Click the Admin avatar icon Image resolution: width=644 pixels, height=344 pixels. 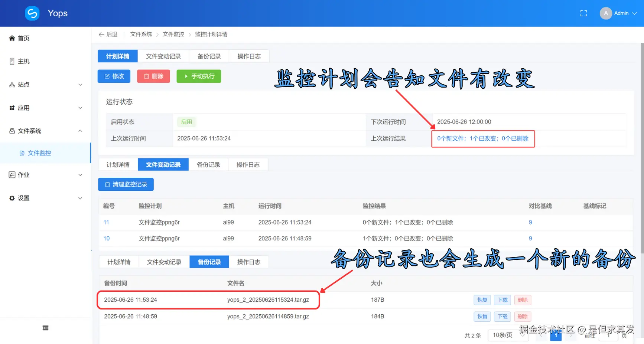tap(605, 13)
